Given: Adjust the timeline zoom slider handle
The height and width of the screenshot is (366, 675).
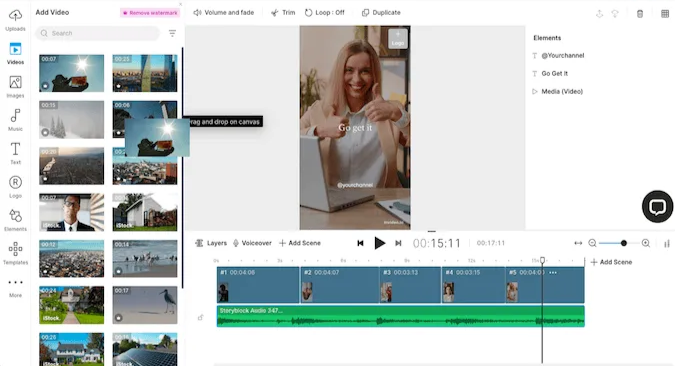Looking at the screenshot, I should 623,243.
